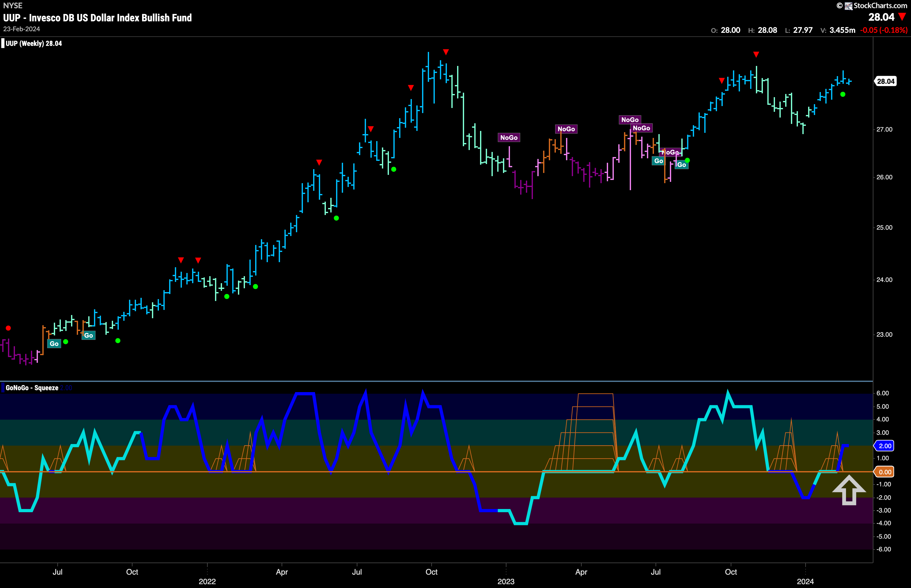The width and height of the screenshot is (911, 588).
Task: Click the red down arrow beside header 28.04
Action: click(902, 17)
